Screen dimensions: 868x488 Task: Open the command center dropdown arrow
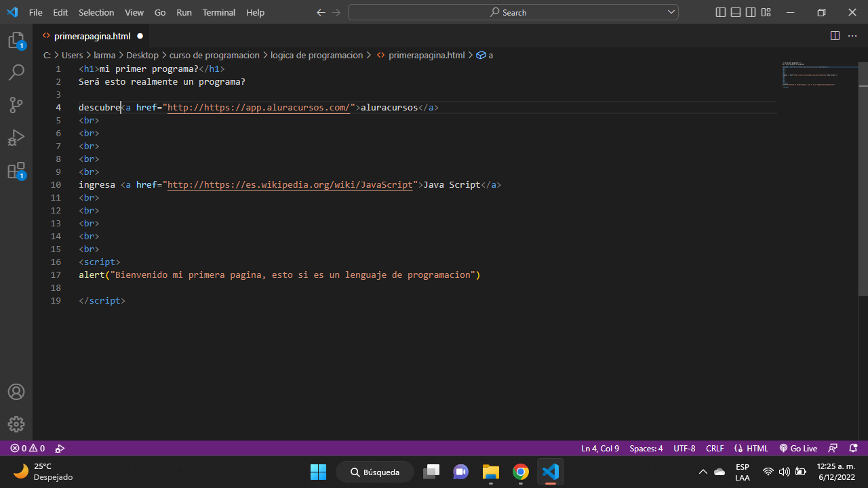[671, 12]
